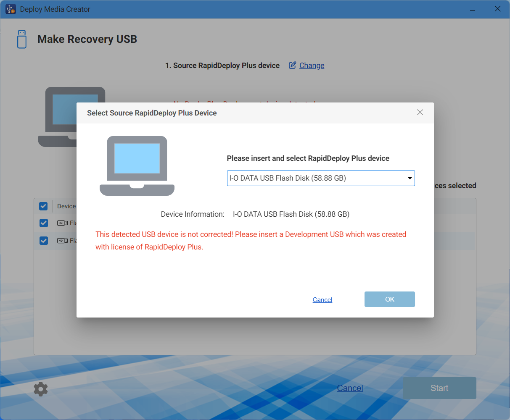Click the Change link for source device
This screenshot has height=420, width=510.
point(312,66)
